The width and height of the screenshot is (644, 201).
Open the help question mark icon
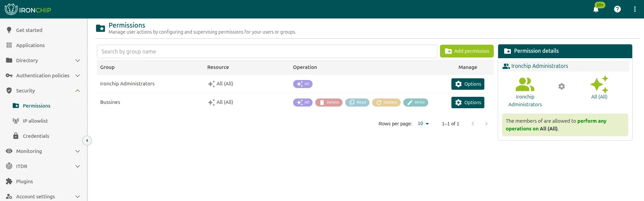(617, 9)
